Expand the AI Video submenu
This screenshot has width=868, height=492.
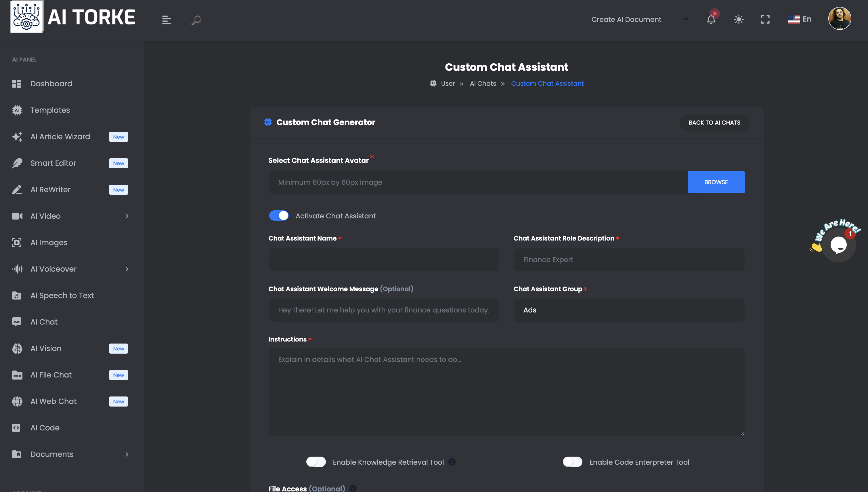[127, 216]
